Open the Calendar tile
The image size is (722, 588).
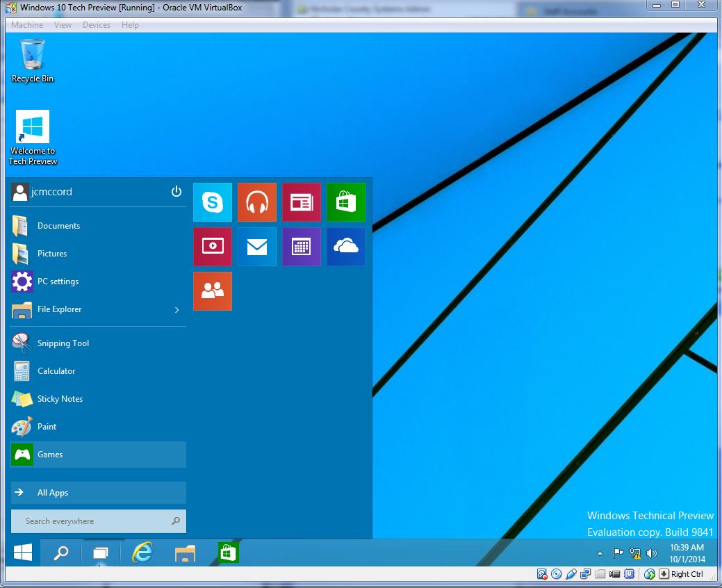(302, 246)
